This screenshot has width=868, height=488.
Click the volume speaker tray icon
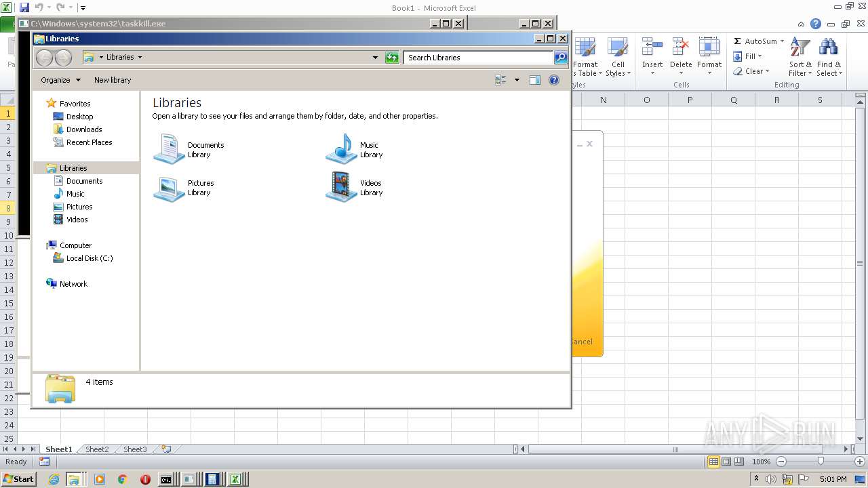click(x=771, y=479)
